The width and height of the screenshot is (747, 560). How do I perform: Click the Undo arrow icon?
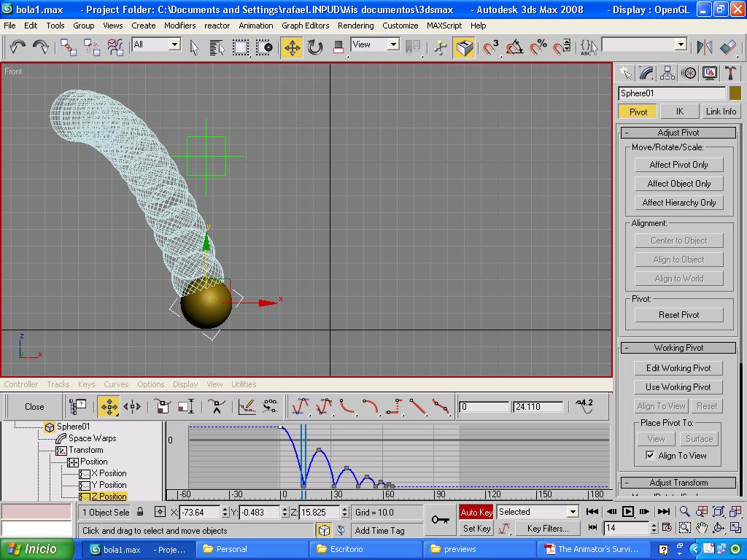(18, 48)
